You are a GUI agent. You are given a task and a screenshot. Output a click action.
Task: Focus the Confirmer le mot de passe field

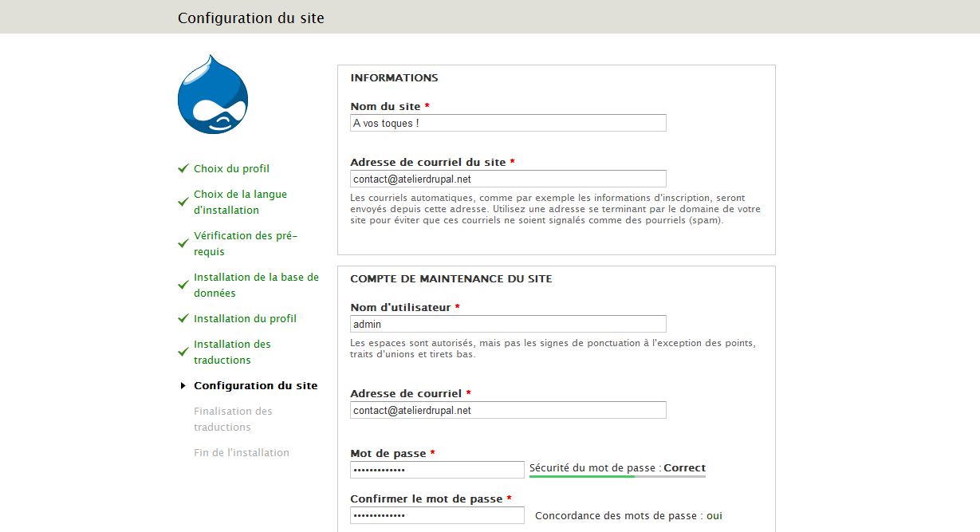point(437,515)
